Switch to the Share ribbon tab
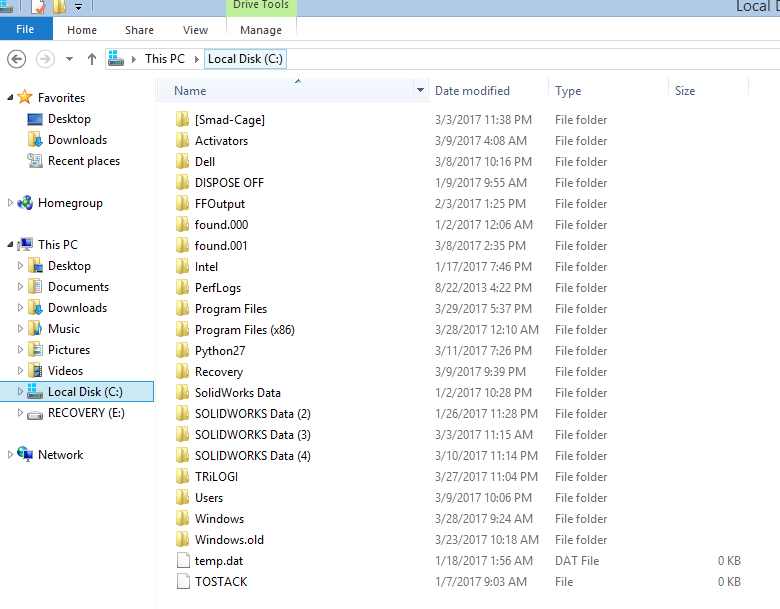The height and width of the screenshot is (609, 780). tap(139, 30)
